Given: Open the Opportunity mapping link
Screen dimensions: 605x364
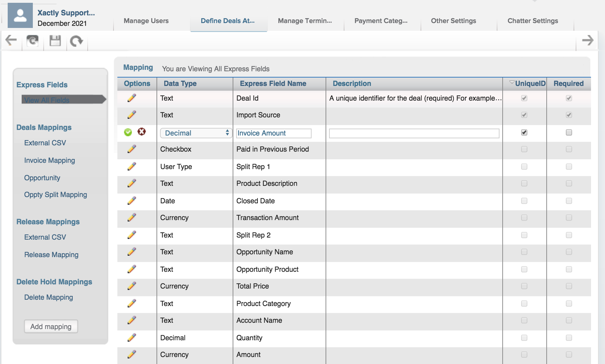Looking at the screenshot, I should click(x=42, y=178).
